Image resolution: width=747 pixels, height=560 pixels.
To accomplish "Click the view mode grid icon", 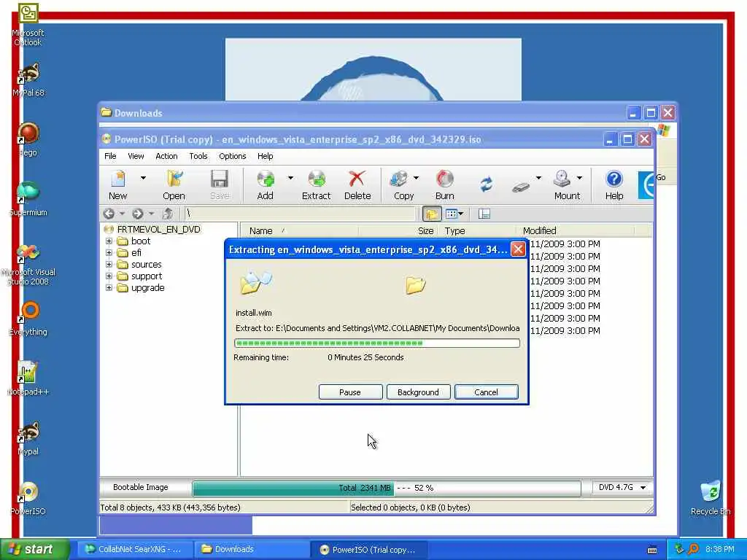I will pos(451,214).
